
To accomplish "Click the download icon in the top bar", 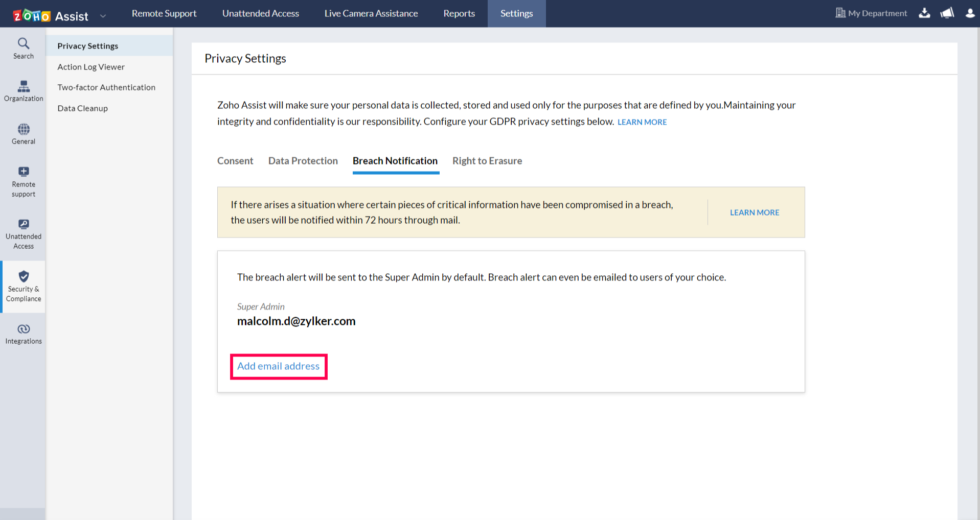I will [x=924, y=13].
